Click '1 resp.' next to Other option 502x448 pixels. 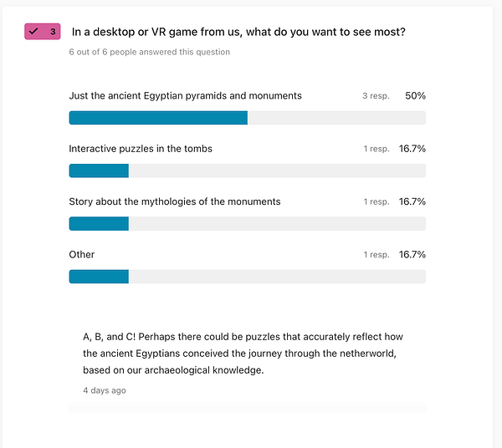[376, 254]
